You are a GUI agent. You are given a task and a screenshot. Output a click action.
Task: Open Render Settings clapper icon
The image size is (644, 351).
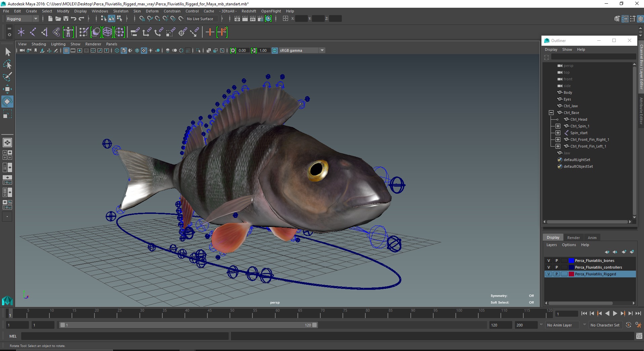point(260,19)
